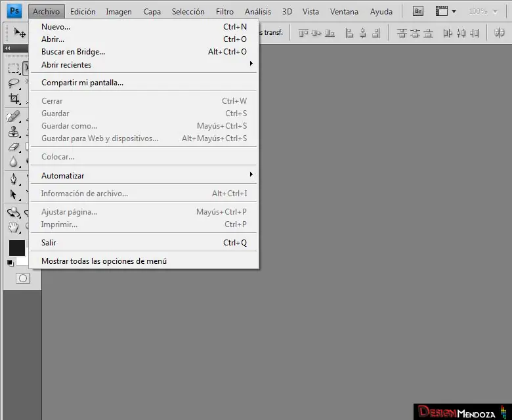The width and height of the screenshot is (512, 420).
Task: Click Distribute horizontal centers icon
Action: pyautogui.click(x=461, y=33)
